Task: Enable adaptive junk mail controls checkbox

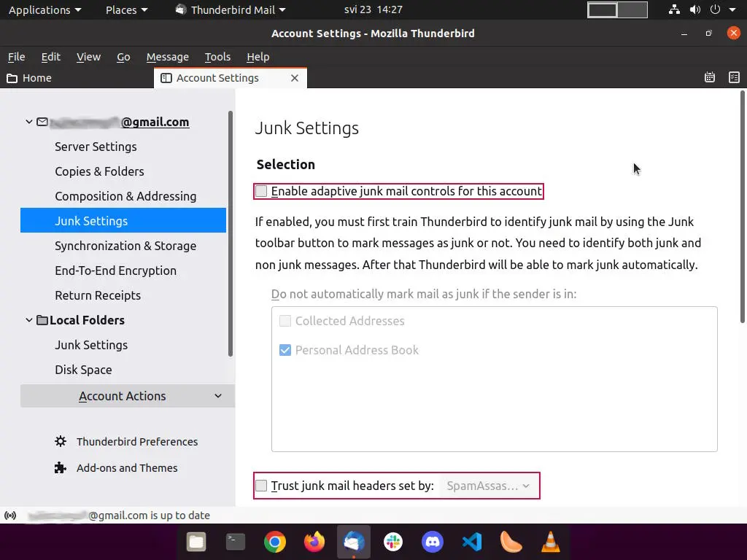Action: (x=261, y=192)
